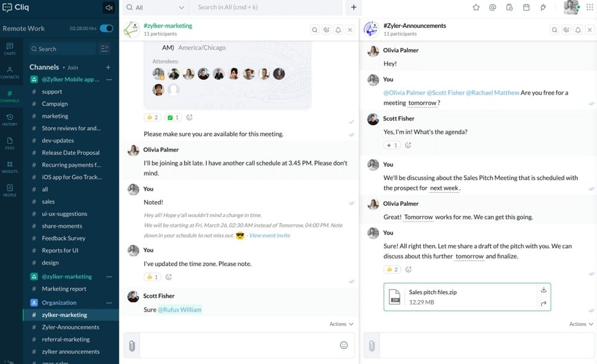Screen dimensions: 597x364
Task: Toggle thumbs up 1 reaction under time zone message
Action: pos(152,277)
